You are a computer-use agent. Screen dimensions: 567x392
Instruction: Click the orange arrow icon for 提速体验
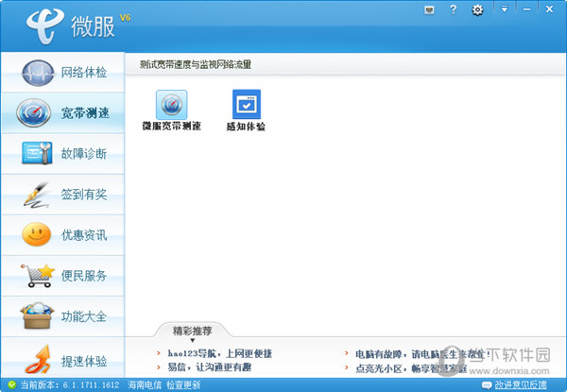(x=38, y=359)
